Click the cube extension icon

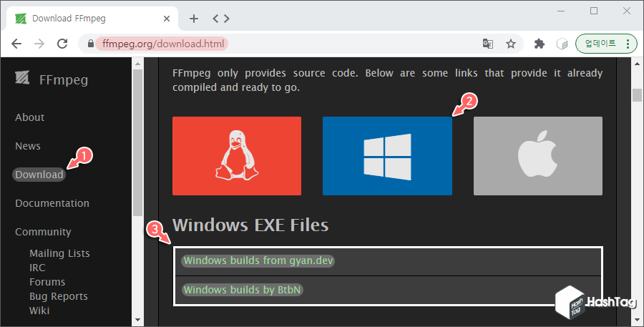(x=562, y=44)
